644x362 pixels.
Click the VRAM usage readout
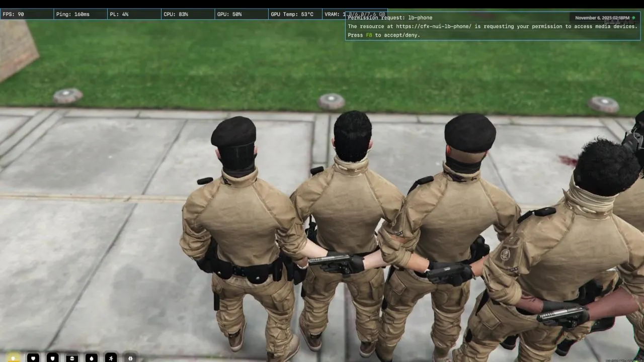tap(355, 14)
